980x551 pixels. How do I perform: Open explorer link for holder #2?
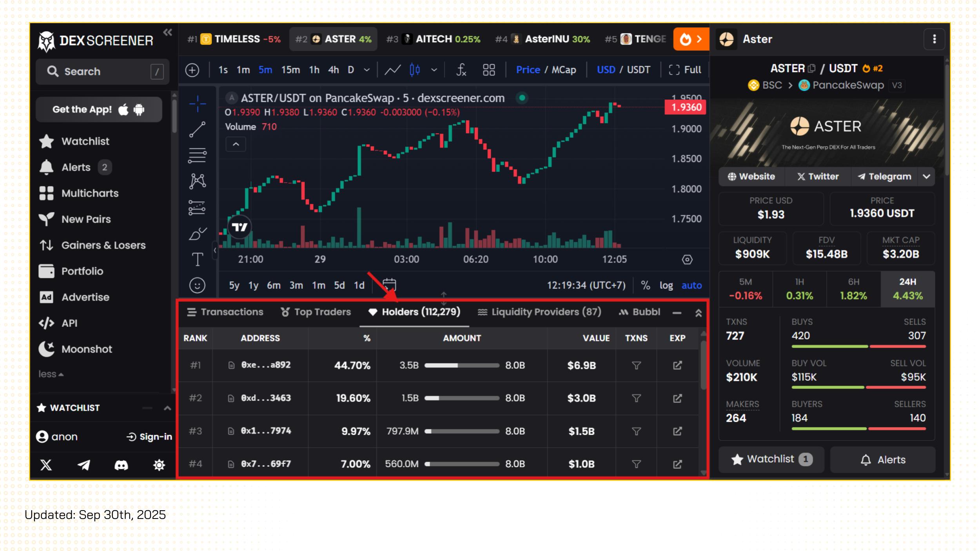pyautogui.click(x=677, y=398)
